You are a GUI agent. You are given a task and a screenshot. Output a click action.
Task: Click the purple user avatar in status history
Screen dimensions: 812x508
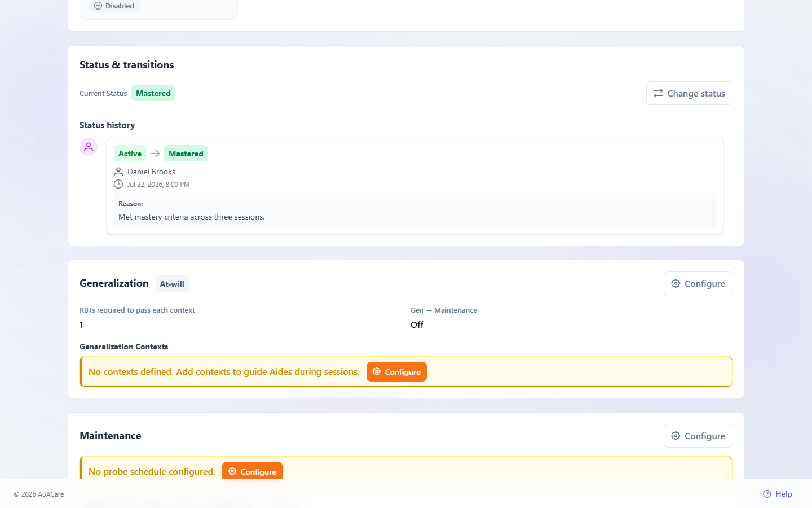(x=89, y=147)
